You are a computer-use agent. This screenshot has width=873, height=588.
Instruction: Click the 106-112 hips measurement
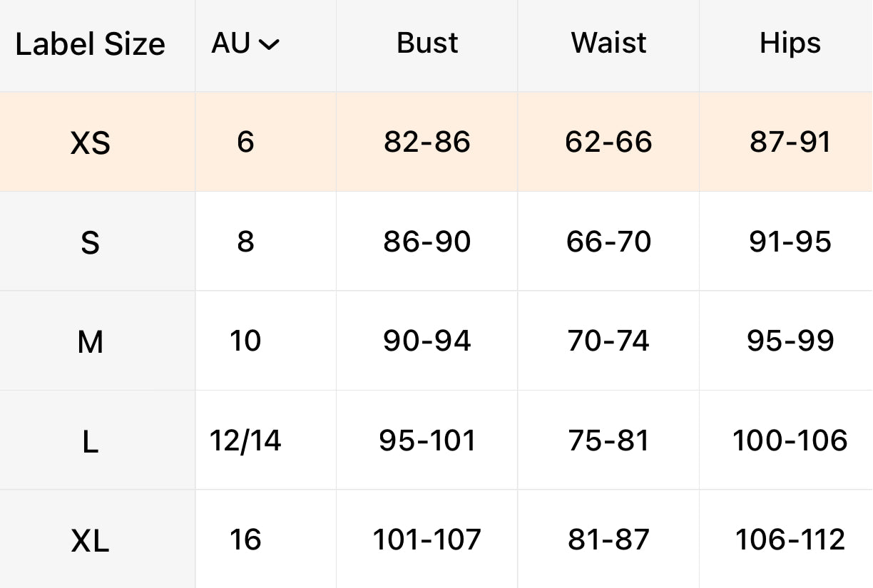[x=790, y=540]
